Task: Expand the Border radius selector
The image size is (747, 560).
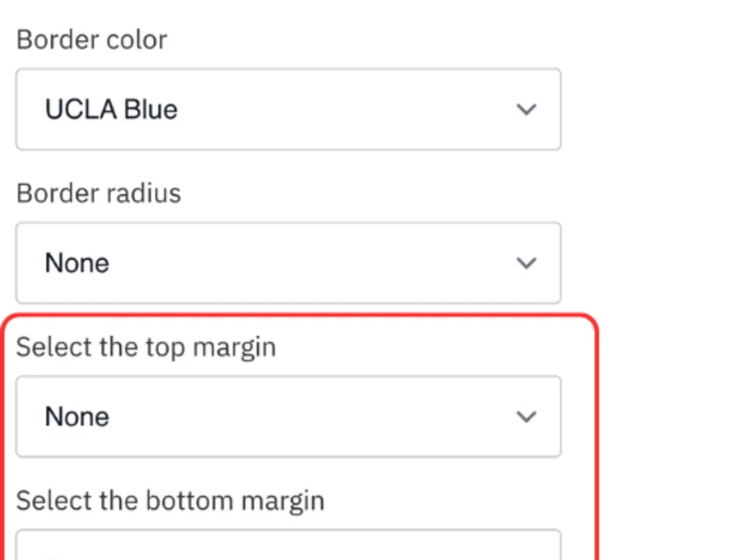Action: [288, 263]
